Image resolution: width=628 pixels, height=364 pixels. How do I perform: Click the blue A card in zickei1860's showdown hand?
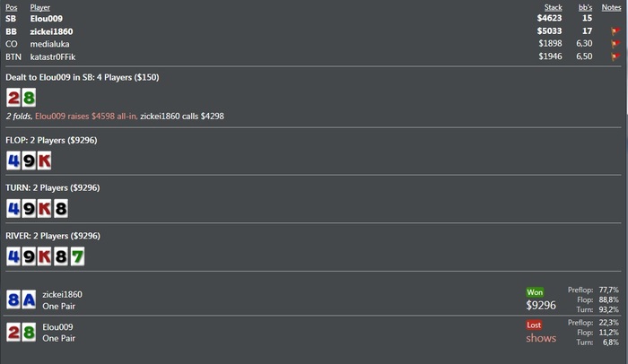pyautogui.click(x=29, y=299)
